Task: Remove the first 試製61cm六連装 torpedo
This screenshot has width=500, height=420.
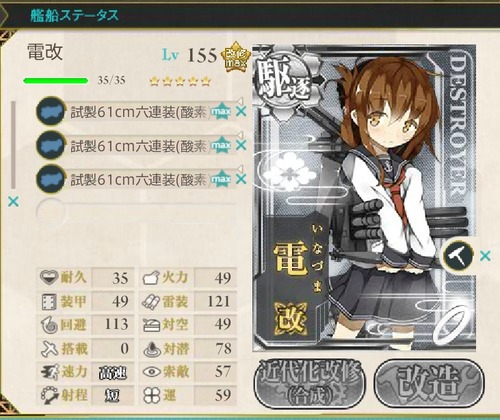Action: (x=241, y=112)
